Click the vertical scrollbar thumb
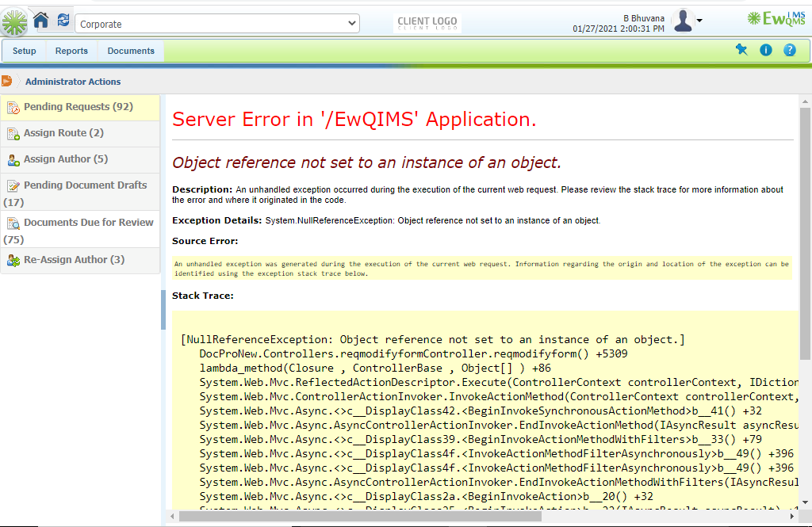The image size is (812, 527). coord(805,233)
